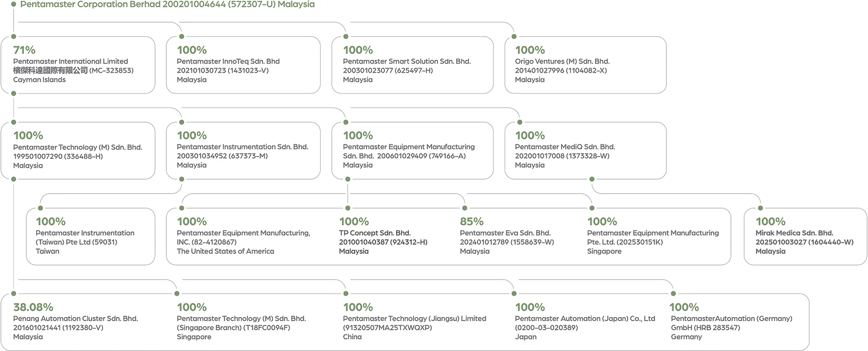
Task: Select Pentamaster Equipment Manufacturing, INC. entry
Action: pos(243,233)
